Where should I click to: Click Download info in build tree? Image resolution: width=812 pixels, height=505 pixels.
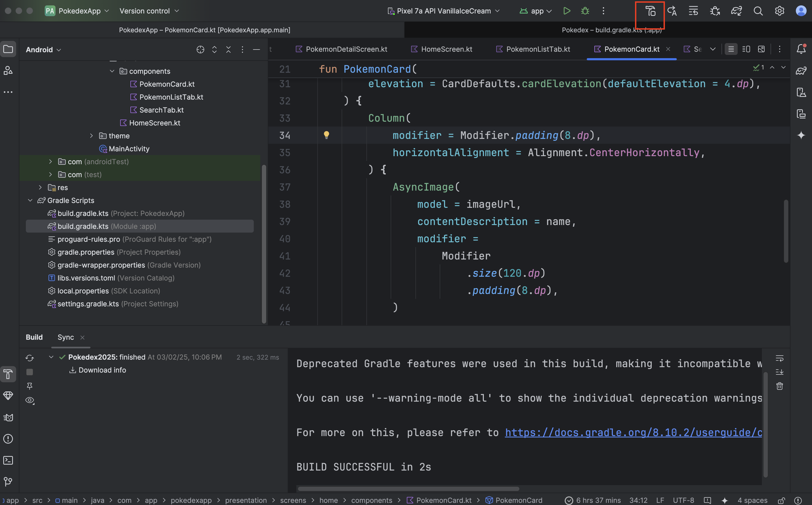point(102,370)
